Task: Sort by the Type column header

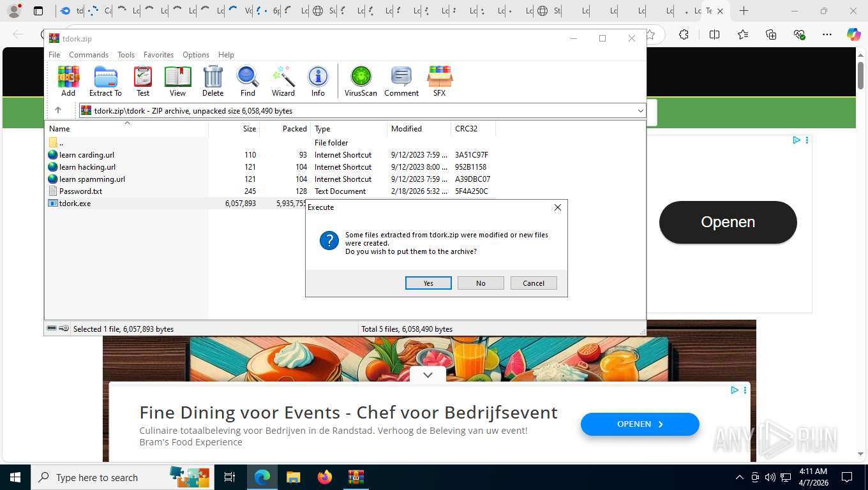Action: click(x=348, y=129)
